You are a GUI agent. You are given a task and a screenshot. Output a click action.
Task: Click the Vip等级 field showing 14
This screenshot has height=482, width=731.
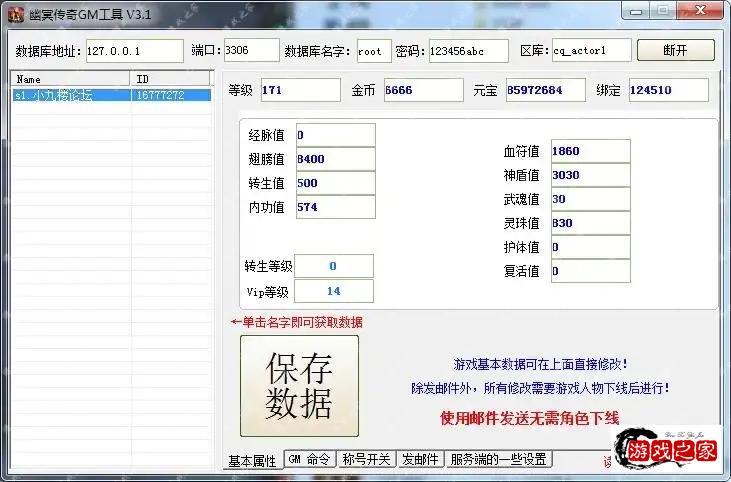[x=334, y=291]
